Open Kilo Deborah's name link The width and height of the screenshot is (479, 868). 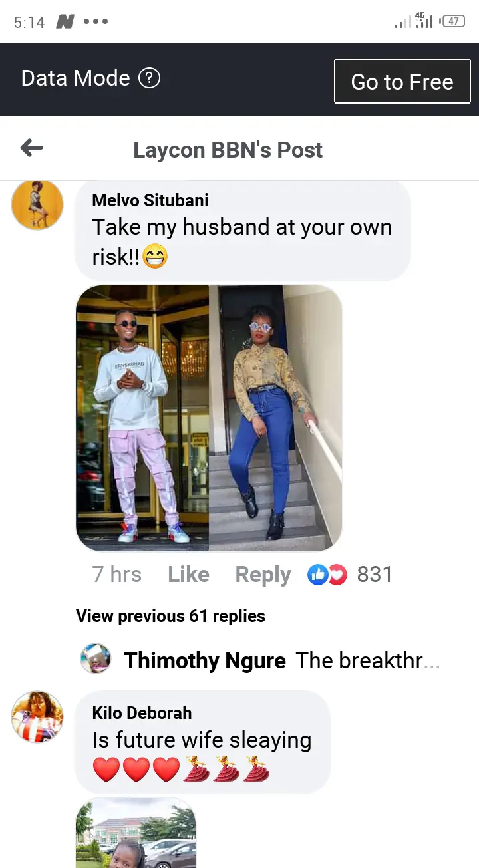pos(142,712)
